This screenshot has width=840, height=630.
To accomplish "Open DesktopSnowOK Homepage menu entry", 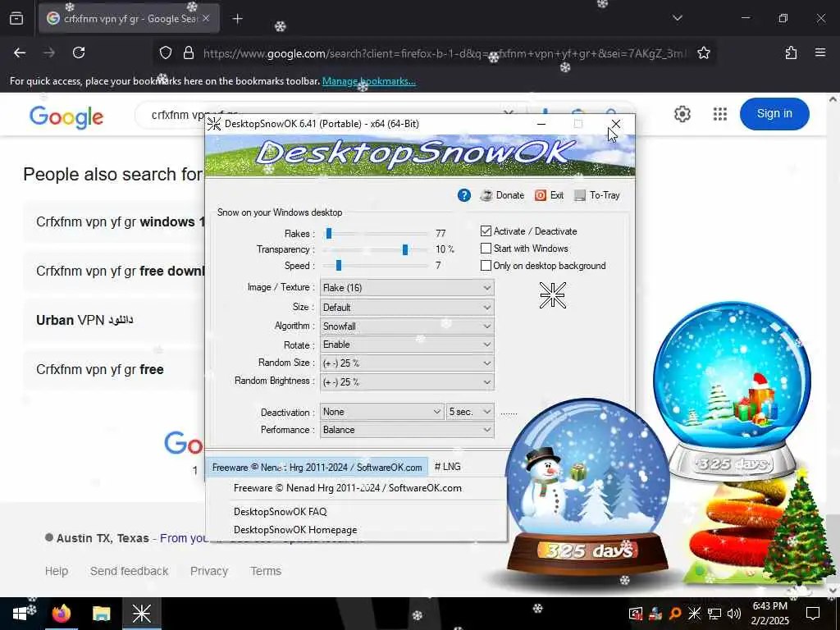I will pyautogui.click(x=295, y=530).
